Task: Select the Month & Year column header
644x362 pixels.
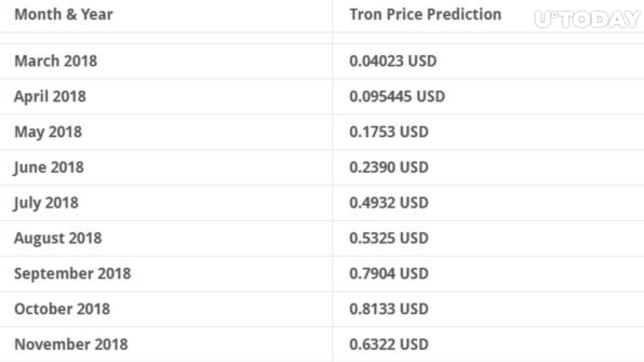Action: pos(64,14)
